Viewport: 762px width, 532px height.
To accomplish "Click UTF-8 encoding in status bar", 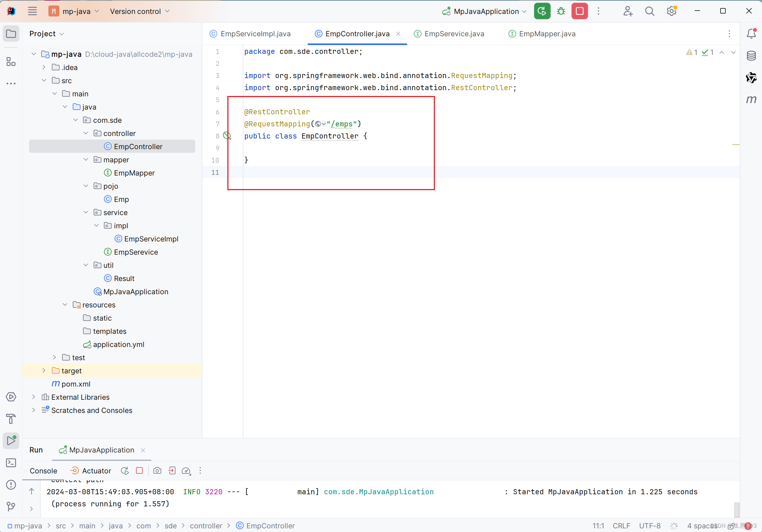I will (649, 526).
